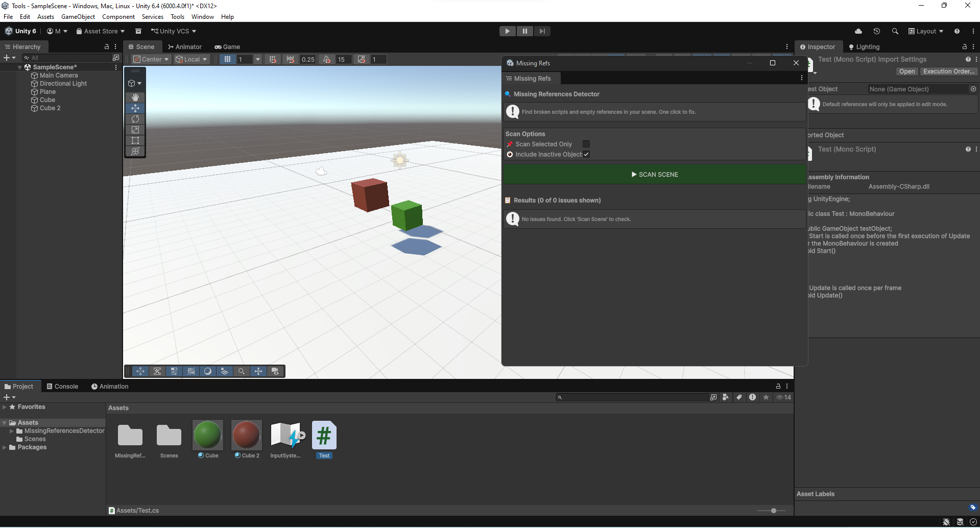Search project by label icon
980x528 pixels.
click(739, 397)
